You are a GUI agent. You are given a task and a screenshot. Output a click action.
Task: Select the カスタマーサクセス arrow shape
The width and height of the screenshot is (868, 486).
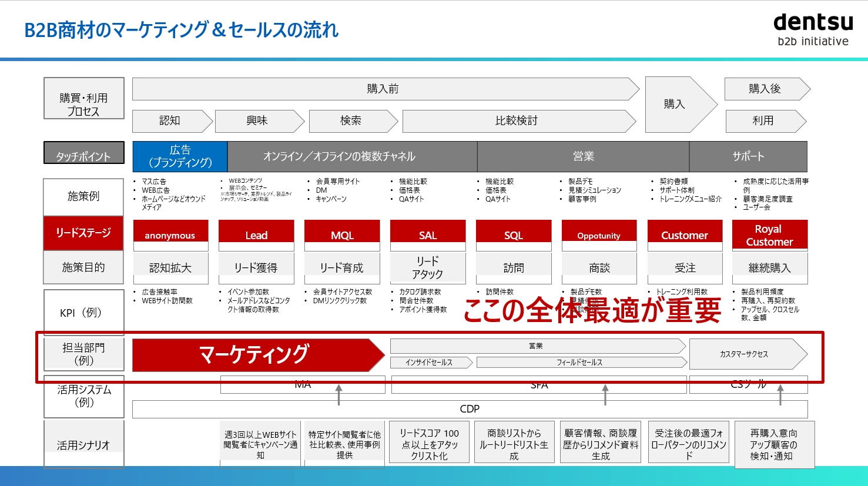[744, 354]
